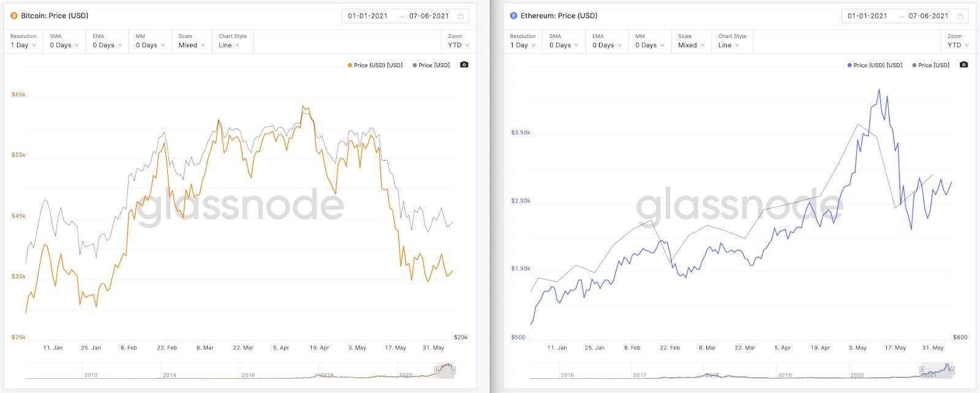The width and height of the screenshot is (980, 393).
Task: Click the camera snapshot icon on Bitcoin chart
Action: pyautogui.click(x=464, y=64)
